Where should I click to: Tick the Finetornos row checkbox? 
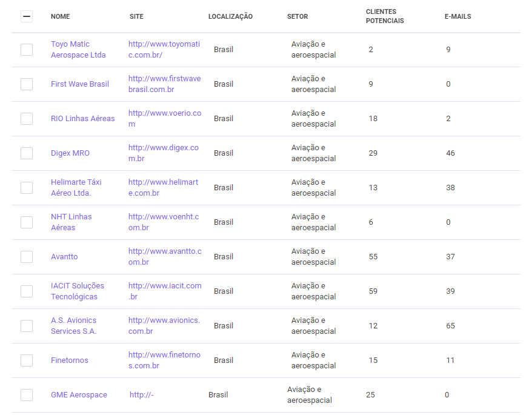(x=27, y=360)
